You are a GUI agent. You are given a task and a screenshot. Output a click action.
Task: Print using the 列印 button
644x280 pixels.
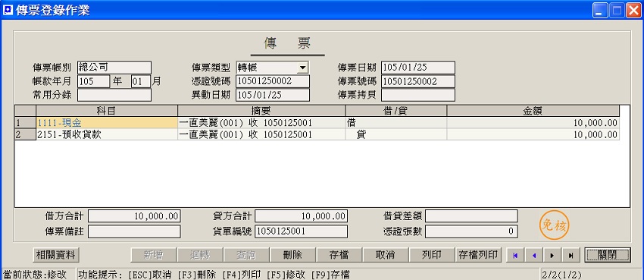(x=432, y=255)
